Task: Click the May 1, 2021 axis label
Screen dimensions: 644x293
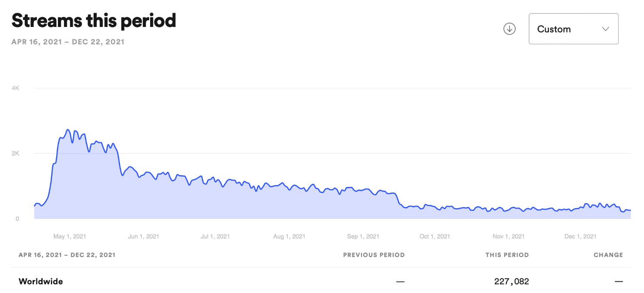Action: (70, 236)
